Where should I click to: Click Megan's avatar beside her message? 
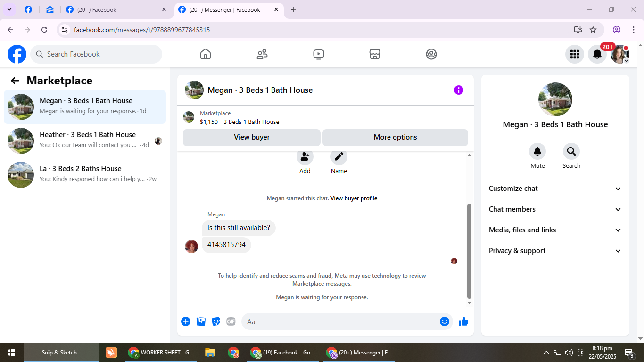point(191,247)
